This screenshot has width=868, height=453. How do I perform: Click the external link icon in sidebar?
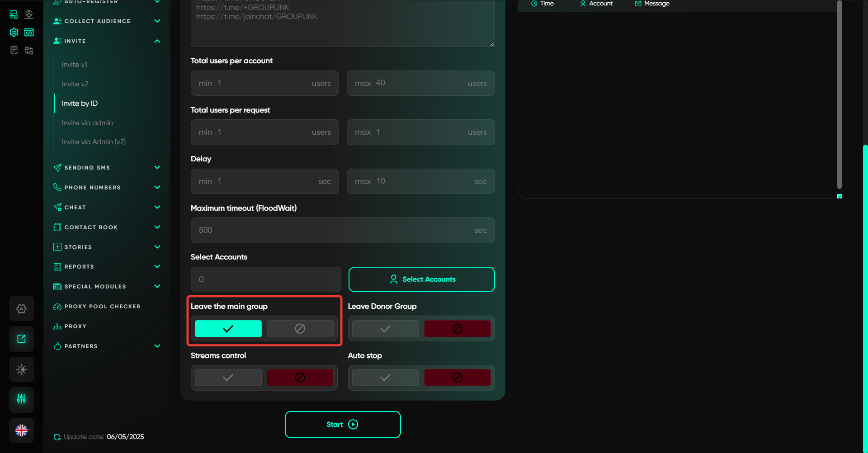point(21,339)
